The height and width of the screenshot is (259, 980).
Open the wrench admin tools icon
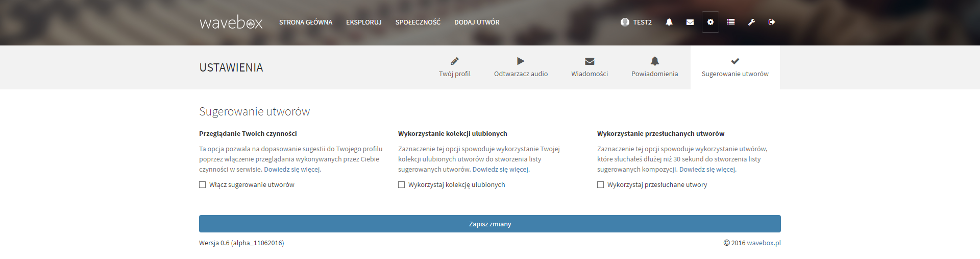click(751, 22)
